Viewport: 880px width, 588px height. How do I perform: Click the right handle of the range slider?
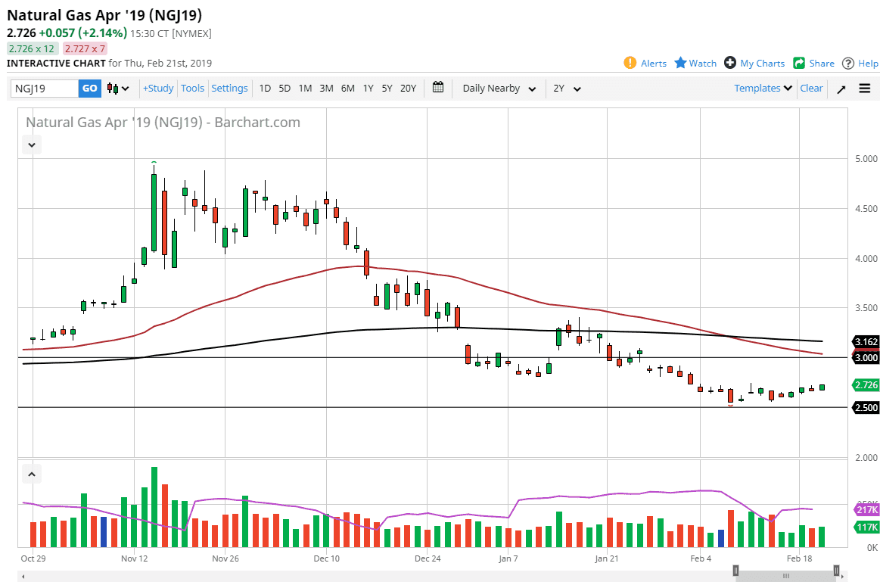pyautogui.click(x=836, y=570)
